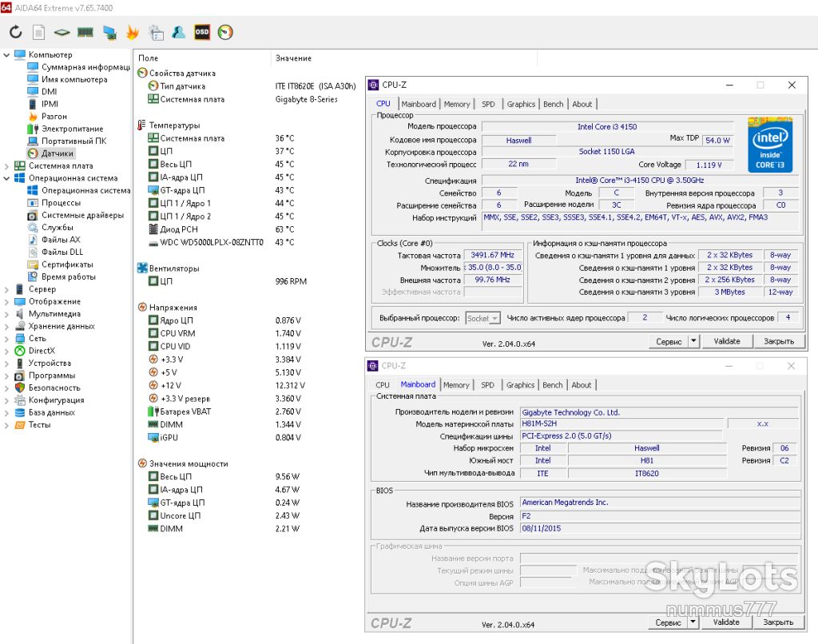Collapse the Операционная система parent node
Viewport: 818px width, 644px height.
coord(6,178)
